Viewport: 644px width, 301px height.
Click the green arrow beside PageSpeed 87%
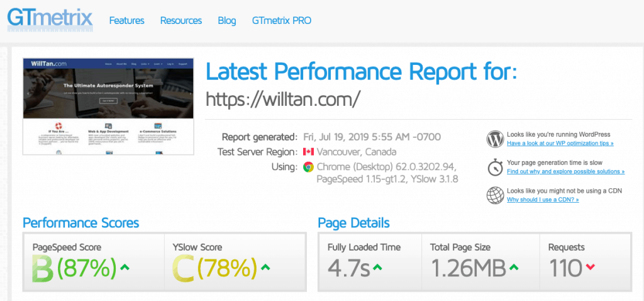tap(125, 267)
